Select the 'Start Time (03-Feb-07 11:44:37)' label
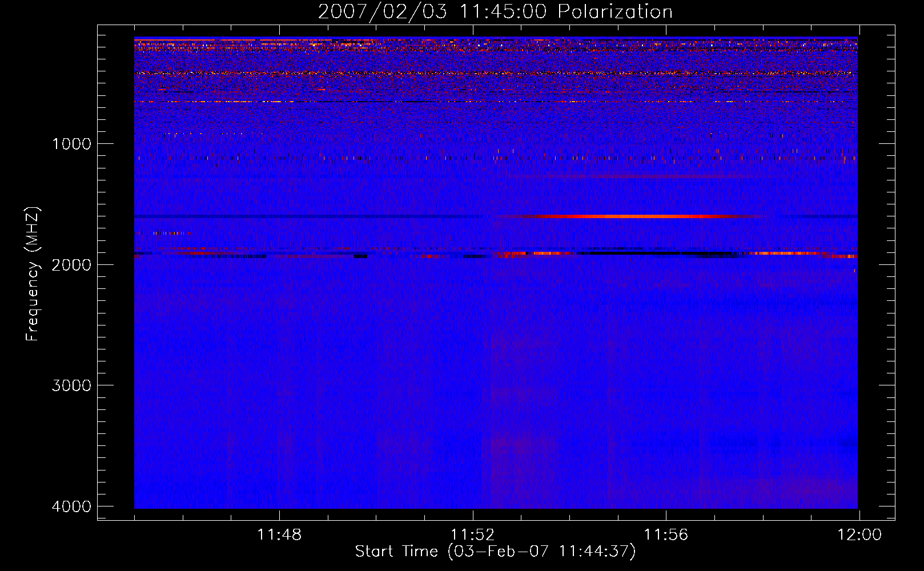The height and width of the screenshot is (571, 924). point(495,552)
